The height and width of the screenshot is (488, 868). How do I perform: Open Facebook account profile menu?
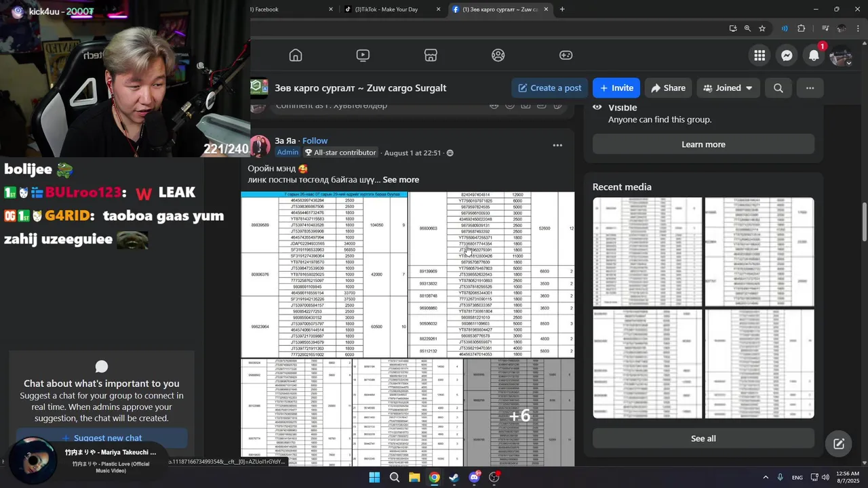[841, 56]
